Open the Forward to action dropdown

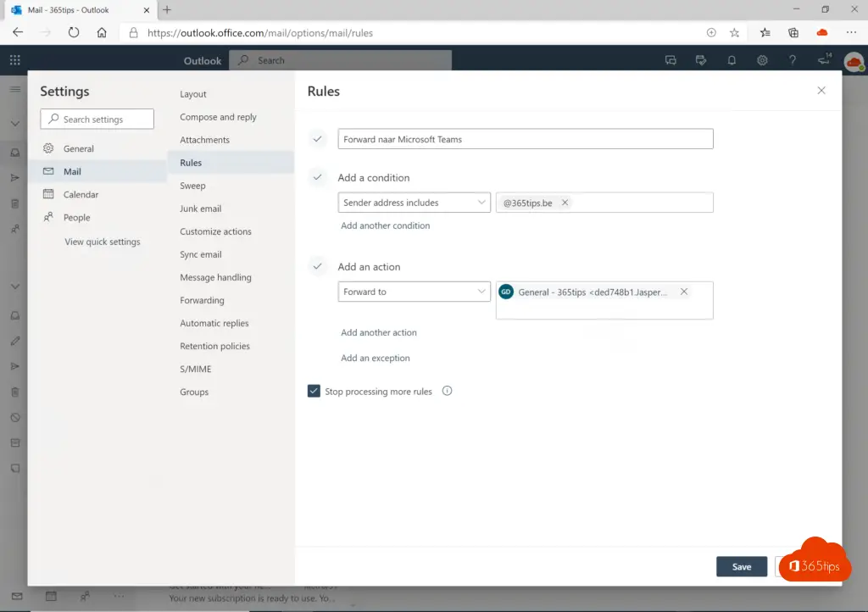[414, 292]
